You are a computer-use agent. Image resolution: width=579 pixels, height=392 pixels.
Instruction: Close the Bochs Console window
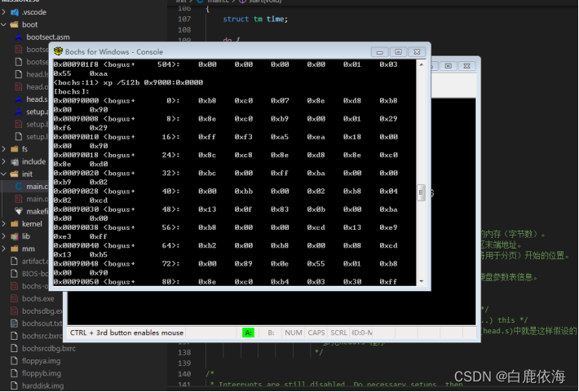[418, 52]
